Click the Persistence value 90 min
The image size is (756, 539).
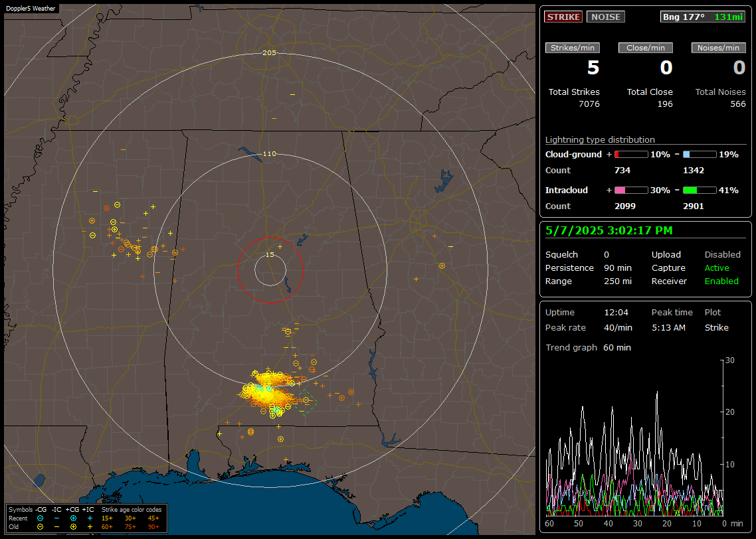[x=618, y=268]
